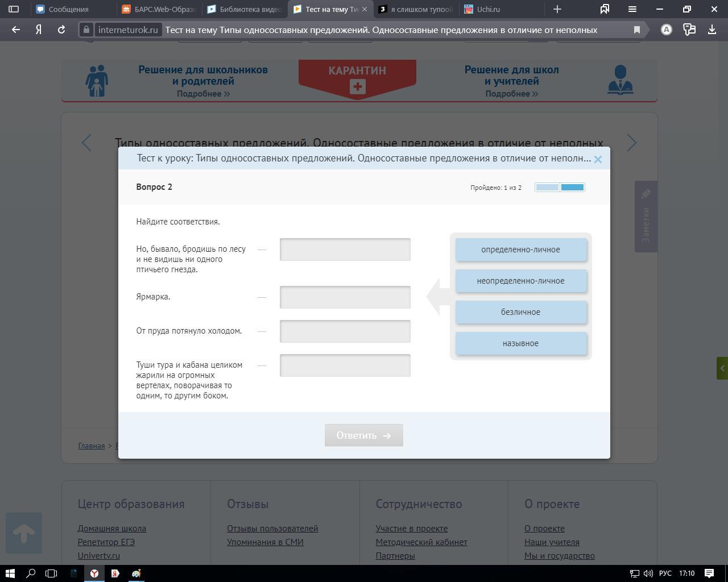Click the scroll-to-top arrow button
This screenshot has width=728, height=582.
pos(24,533)
